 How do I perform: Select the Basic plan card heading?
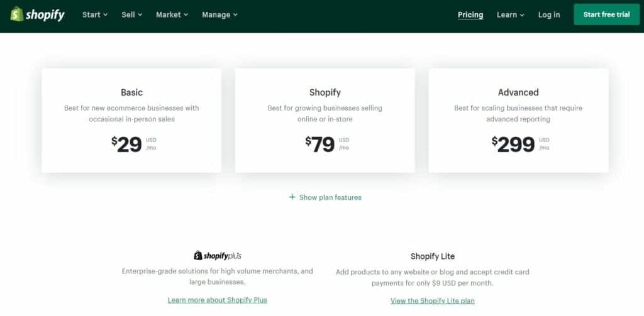tap(131, 92)
